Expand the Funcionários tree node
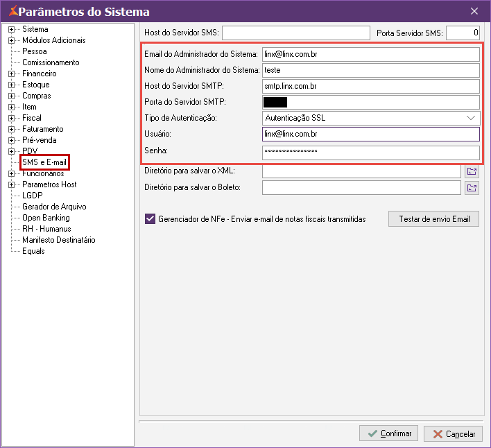Image resolution: width=491 pixels, height=448 pixels. point(11,174)
